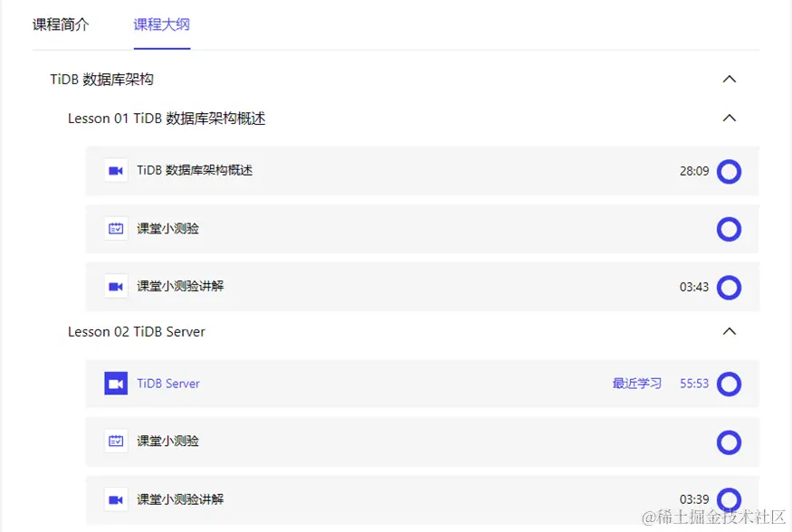This screenshot has width=792, height=532.
Task: Toggle completion circle next to 55:53
Action: (x=729, y=385)
